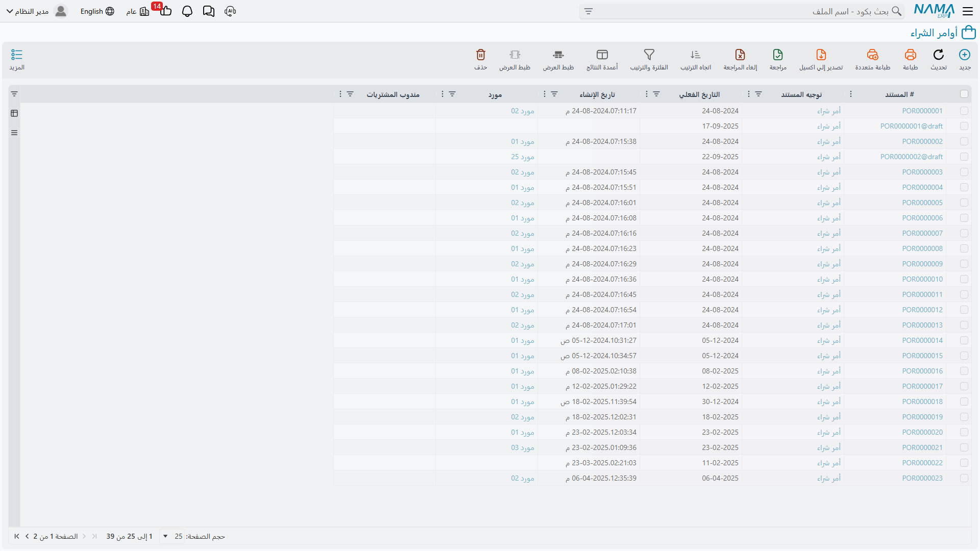The width and height of the screenshot is (980, 551).
Task: Open column menu dots of # المستند
Action: click(850, 94)
